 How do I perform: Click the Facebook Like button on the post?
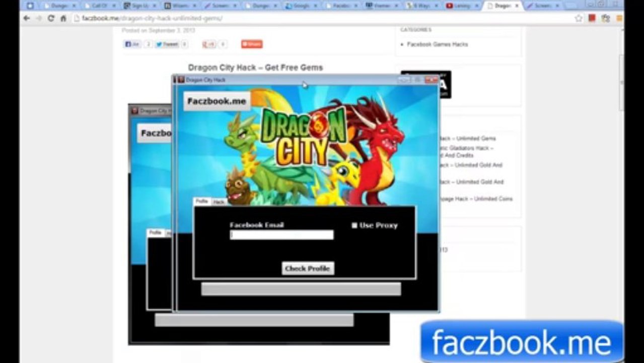[132, 44]
